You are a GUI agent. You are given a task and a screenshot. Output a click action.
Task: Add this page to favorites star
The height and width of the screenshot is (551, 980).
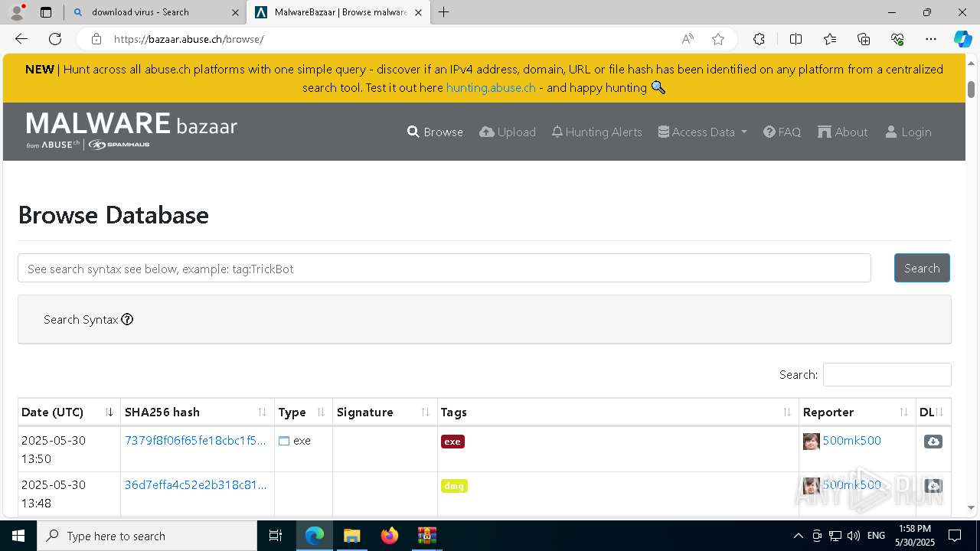[x=717, y=39]
